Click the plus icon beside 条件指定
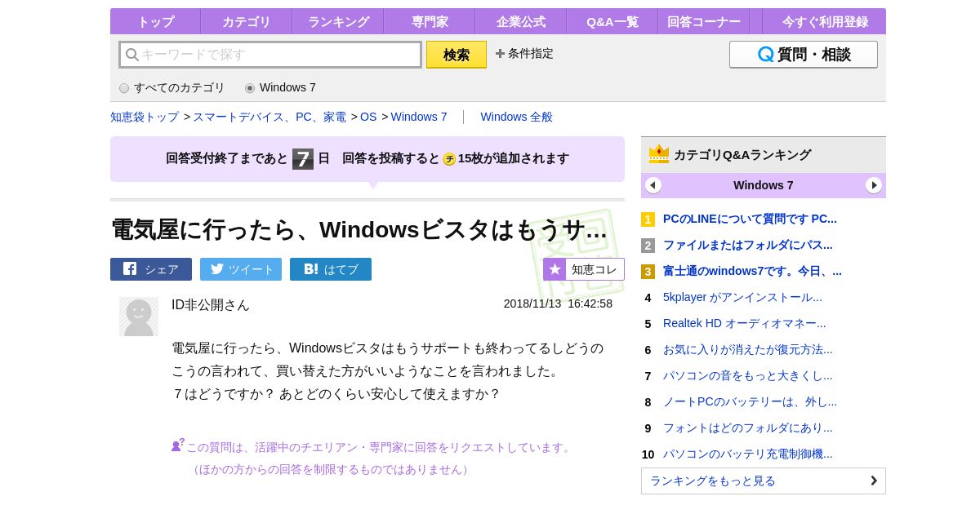This screenshot has height=514, width=980. coord(500,54)
